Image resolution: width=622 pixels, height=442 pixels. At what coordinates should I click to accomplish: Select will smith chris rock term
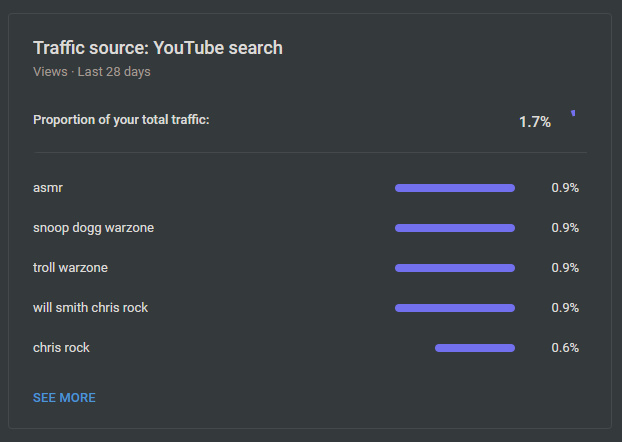[x=90, y=307]
